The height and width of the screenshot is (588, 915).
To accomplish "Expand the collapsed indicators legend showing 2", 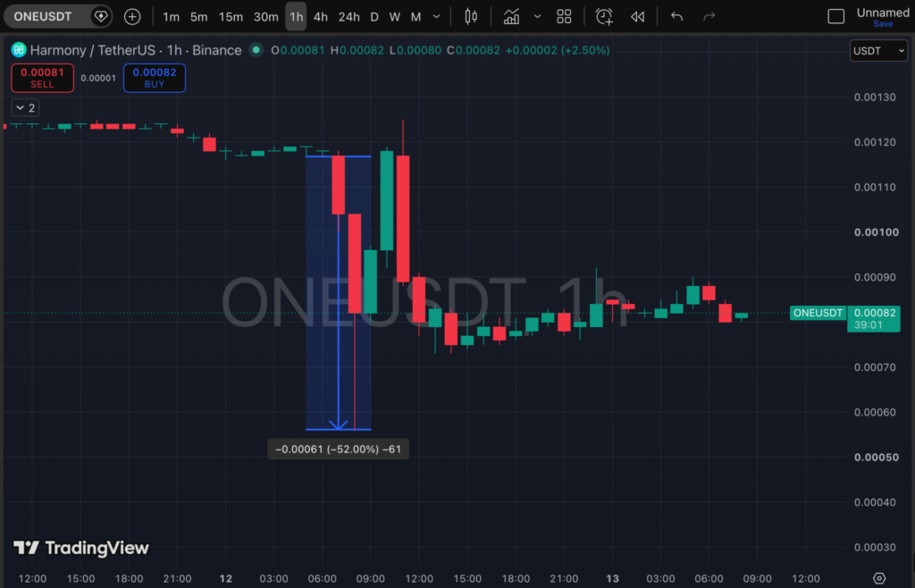I will pyautogui.click(x=25, y=108).
